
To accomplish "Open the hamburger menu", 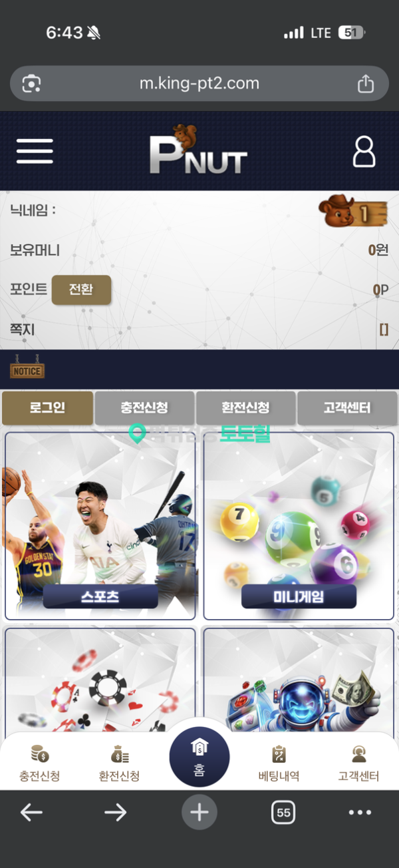I will (x=35, y=151).
